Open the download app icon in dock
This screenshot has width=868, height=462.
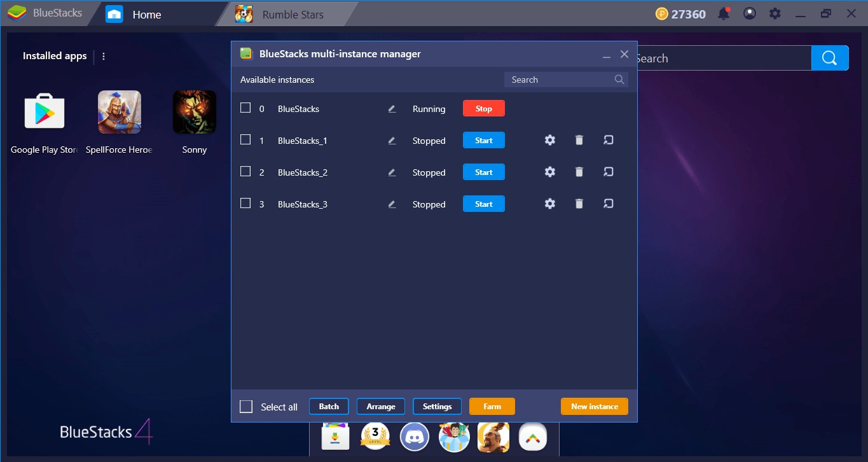[335, 437]
